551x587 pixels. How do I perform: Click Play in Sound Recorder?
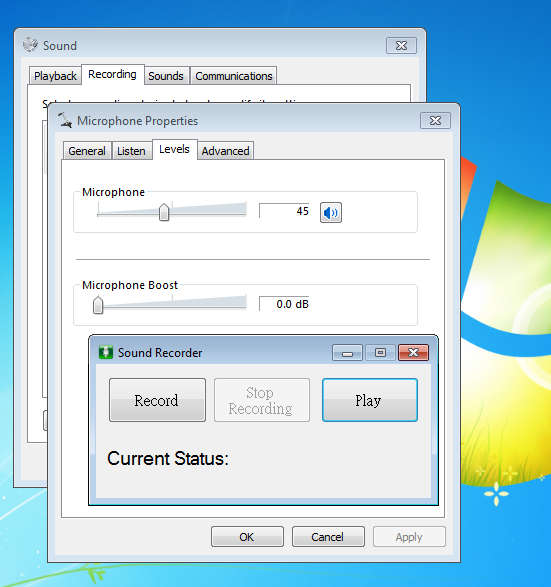(369, 400)
